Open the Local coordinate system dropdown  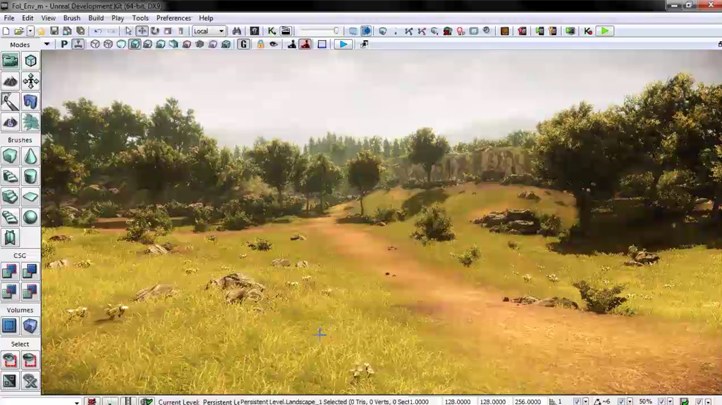tap(209, 31)
